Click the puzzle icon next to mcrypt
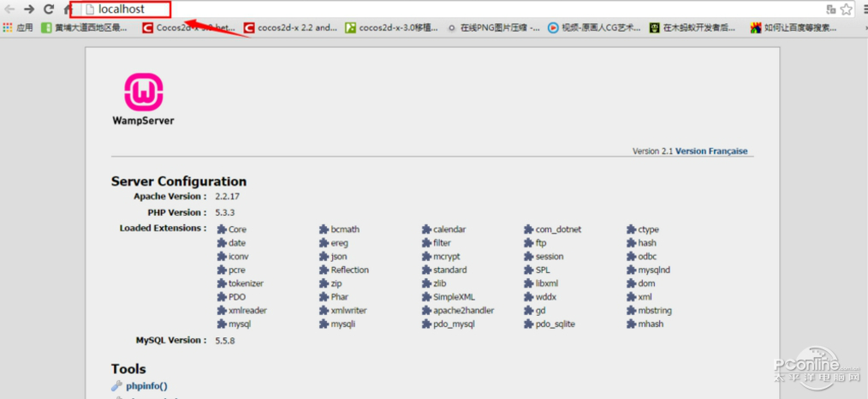The image size is (868, 399). point(426,257)
